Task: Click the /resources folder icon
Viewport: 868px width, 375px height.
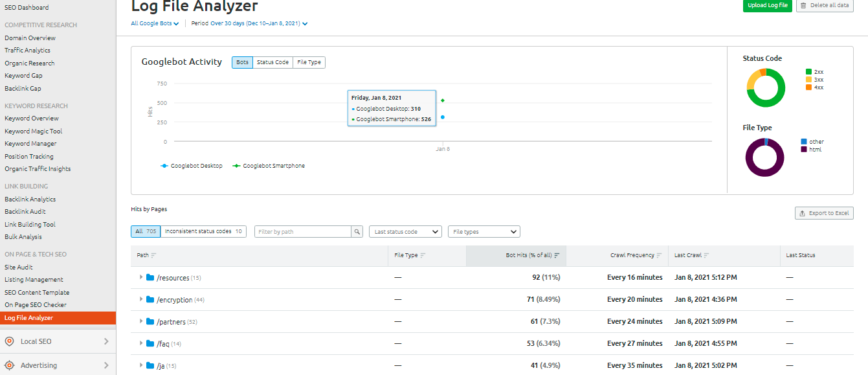Action: (150, 278)
